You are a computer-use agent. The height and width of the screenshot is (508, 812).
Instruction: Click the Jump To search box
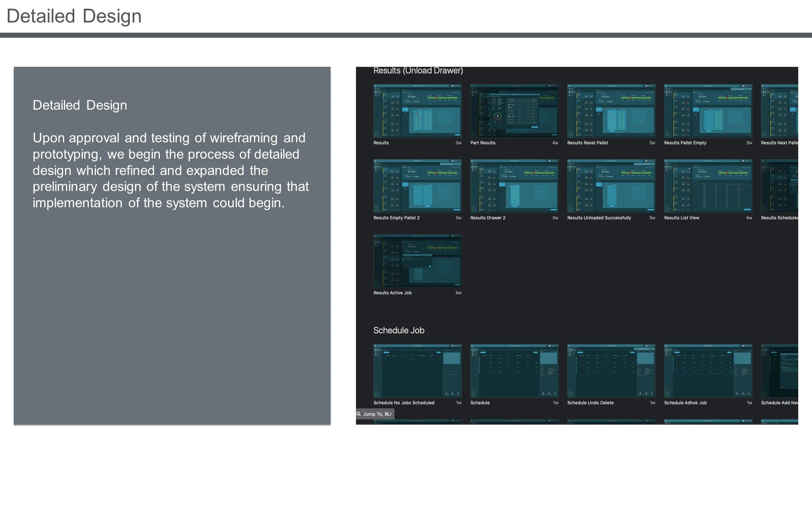coord(377,414)
